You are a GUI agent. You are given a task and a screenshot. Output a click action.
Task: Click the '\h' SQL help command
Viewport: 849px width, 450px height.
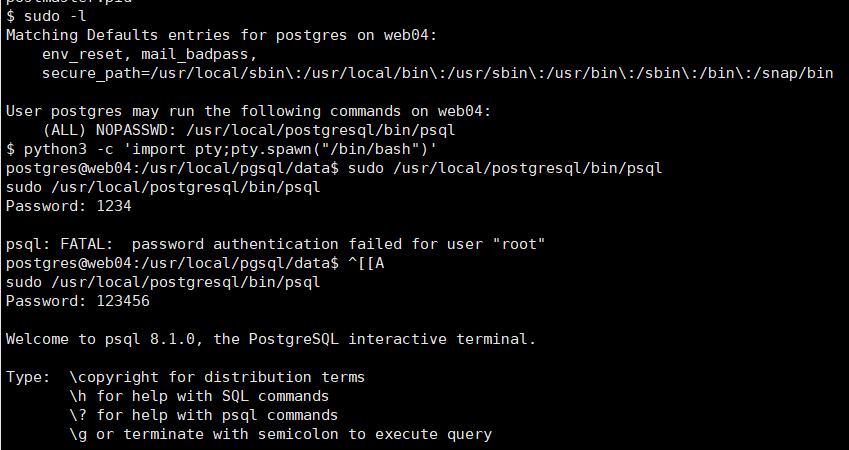tap(78, 396)
